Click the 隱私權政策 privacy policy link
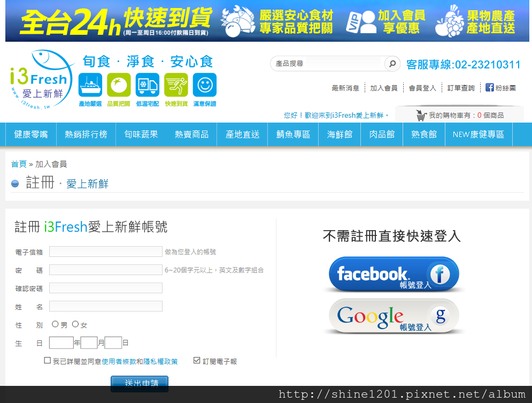 coord(160,362)
